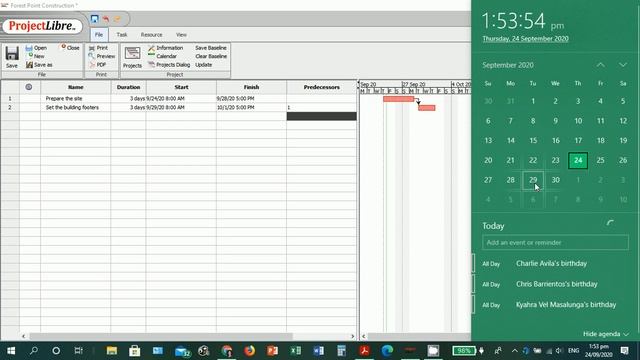
Task: Click the Add an event or reminder field
Action: point(555,242)
